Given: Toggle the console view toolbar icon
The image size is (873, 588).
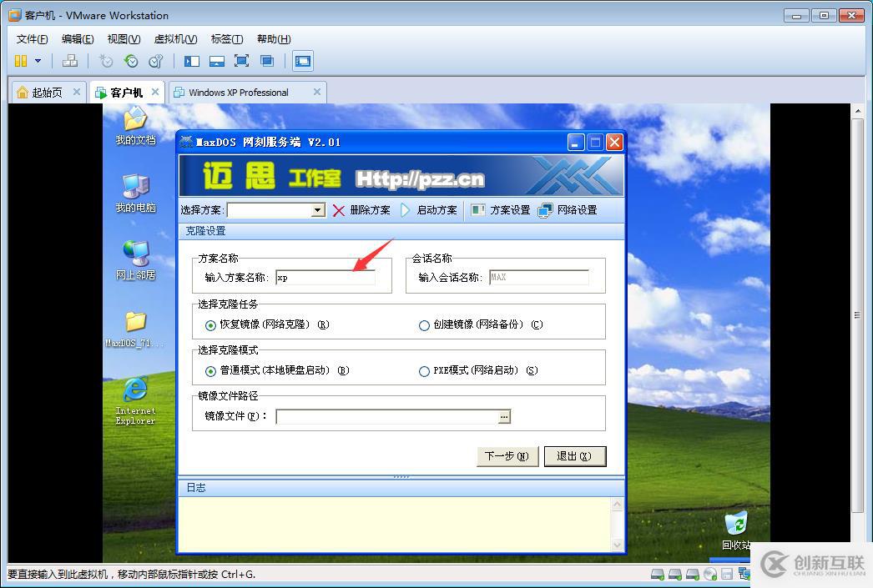Looking at the screenshot, I should coord(303,61).
